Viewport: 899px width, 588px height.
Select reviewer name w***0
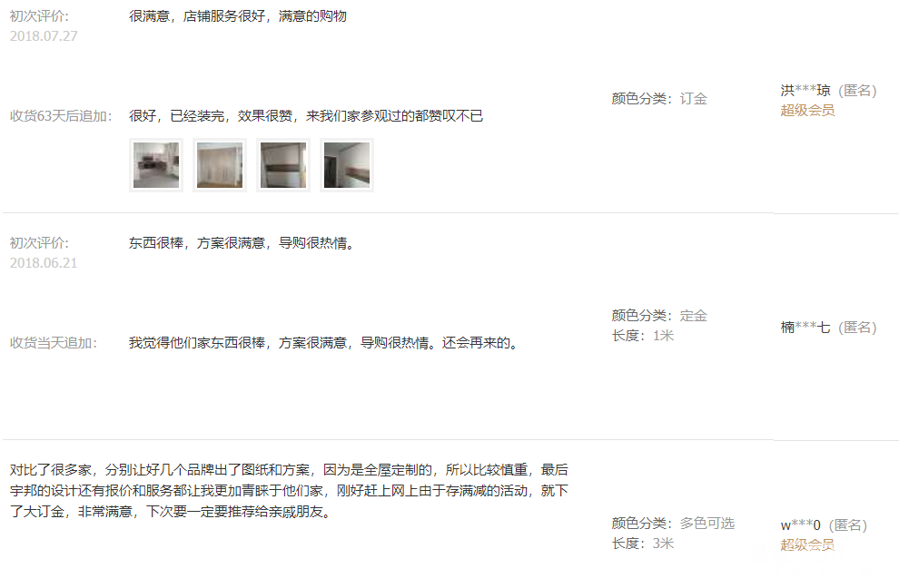(800, 525)
